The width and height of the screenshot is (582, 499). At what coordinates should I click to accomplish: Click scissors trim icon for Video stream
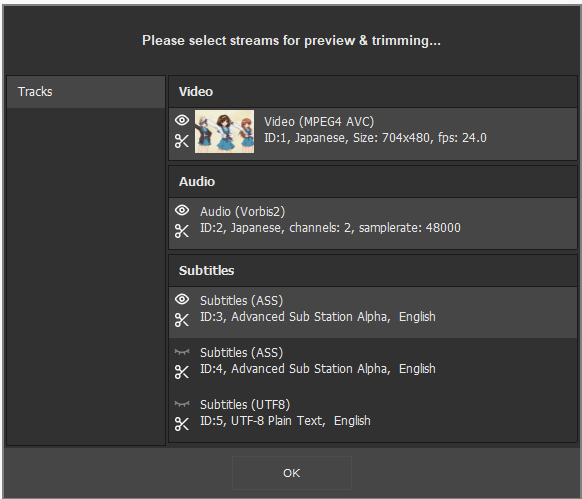click(x=182, y=141)
